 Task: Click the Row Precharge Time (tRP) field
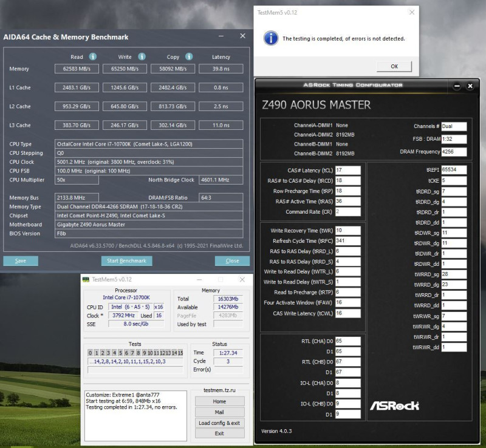click(347, 191)
